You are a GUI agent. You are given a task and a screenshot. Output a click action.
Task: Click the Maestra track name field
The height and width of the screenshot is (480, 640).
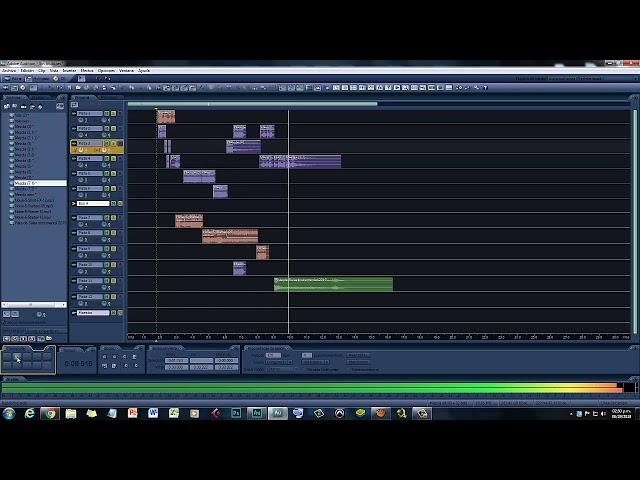point(93,313)
